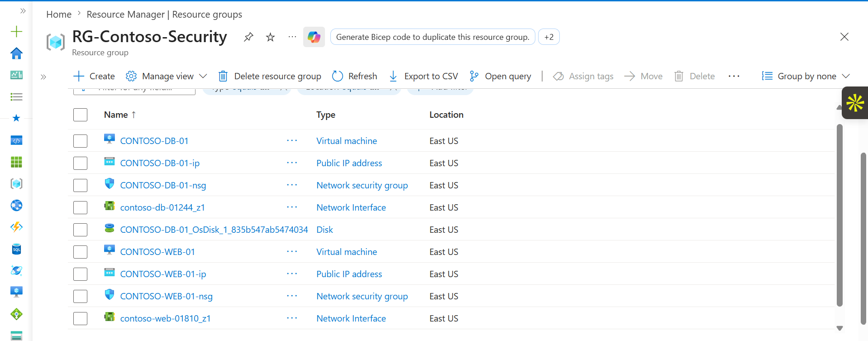This screenshot has height=341, width=868.
Task: Open the Group by none dropdown
Action: coord(806,76)
